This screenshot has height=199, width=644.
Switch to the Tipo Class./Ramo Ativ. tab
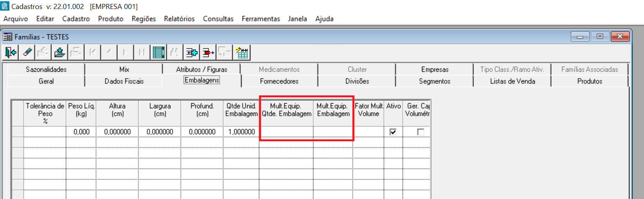click(512, 69)
